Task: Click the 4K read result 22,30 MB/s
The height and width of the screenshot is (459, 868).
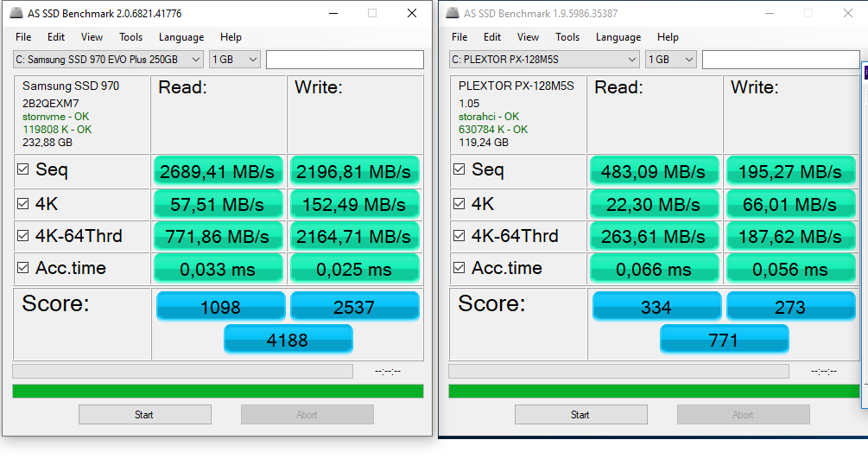Action: (x=655, y=204)
